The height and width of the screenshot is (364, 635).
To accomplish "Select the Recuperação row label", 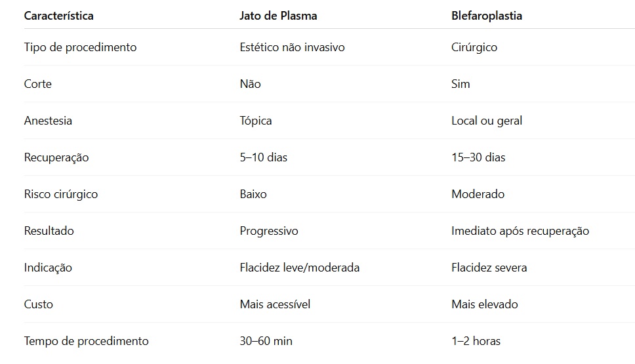I will point(56,157).
